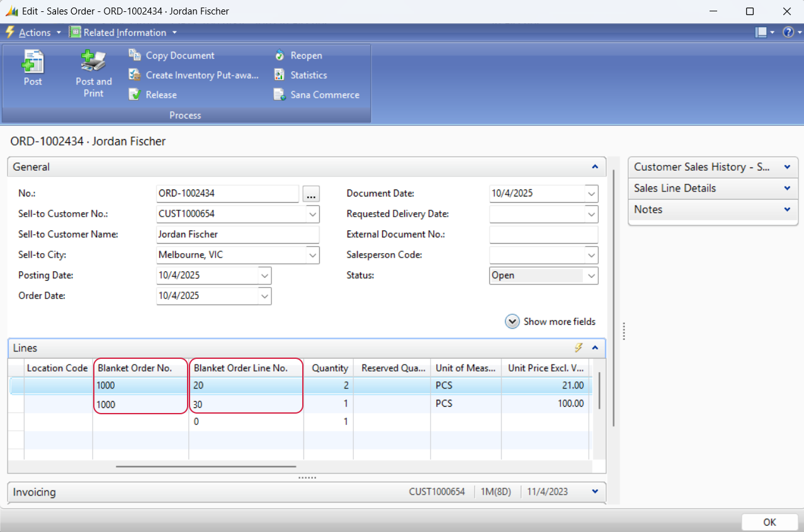Open the Sell-to Customer No. dropdown
Viewport: 804px width, 532px height.
click(312, 214)
